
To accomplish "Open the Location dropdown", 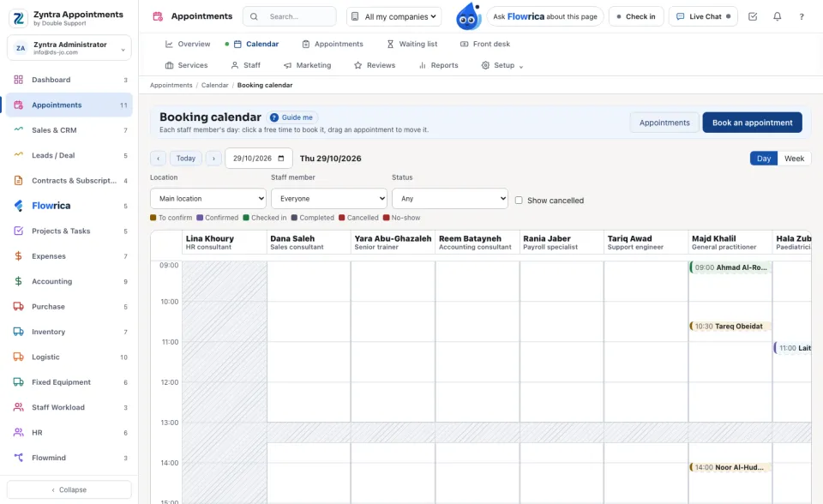I will [x=208, y=199].
